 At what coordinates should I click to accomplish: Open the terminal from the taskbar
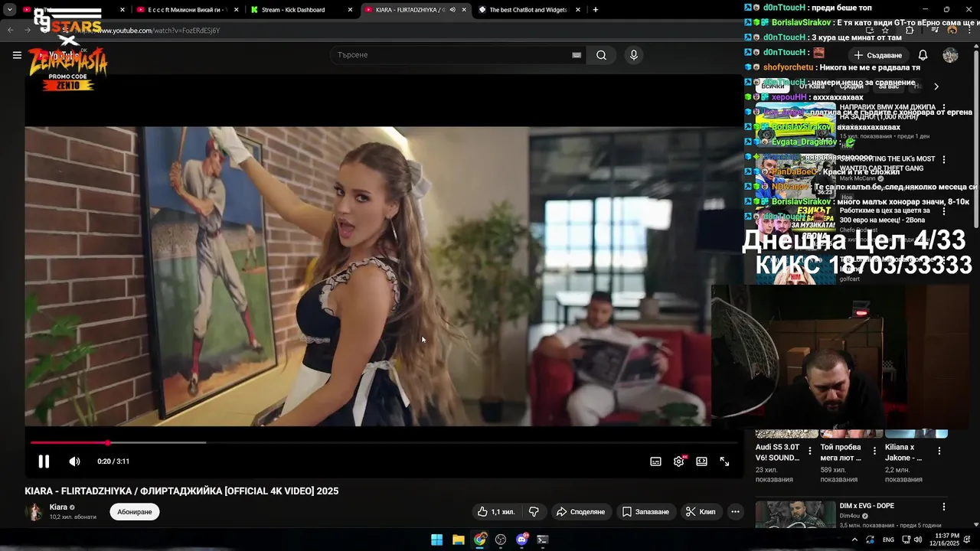click(543, 540)
